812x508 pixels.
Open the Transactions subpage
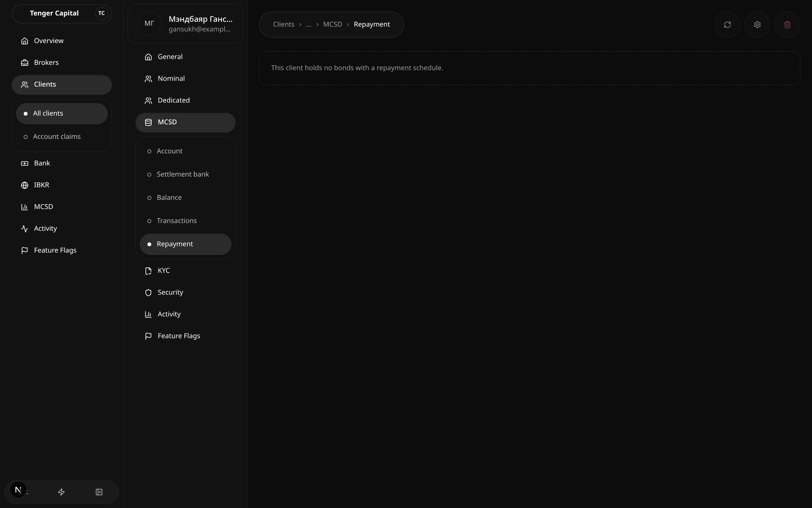tap(186, 221)
